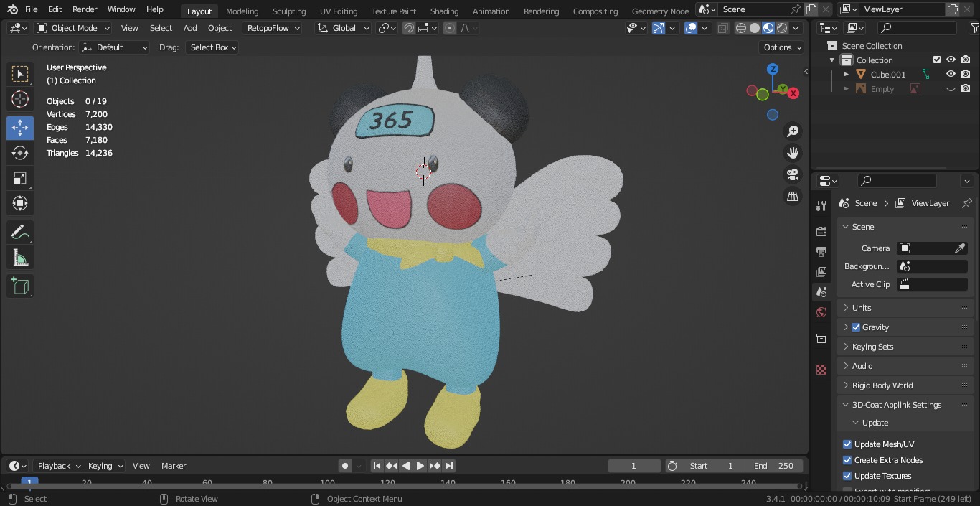The image size is (980, 506).
Task: Switch to the Sculpting workspace tab
Action: tap(289, 11)
